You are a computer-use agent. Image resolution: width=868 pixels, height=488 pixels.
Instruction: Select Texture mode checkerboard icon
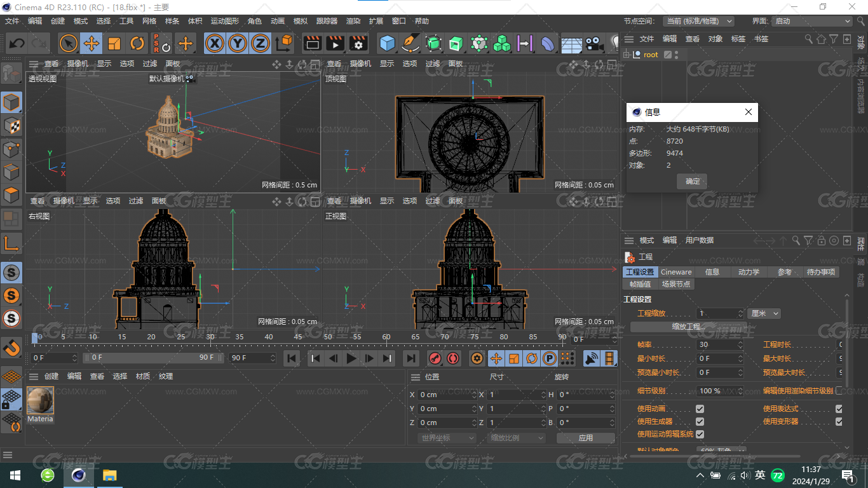click(x=11, y=126)
